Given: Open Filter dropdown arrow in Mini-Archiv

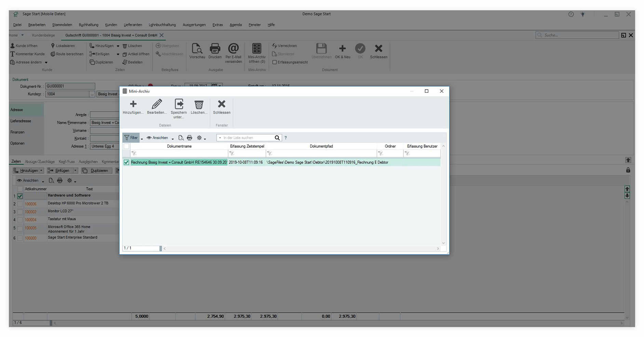Looking at the screenshot, I should coord(142,139).
